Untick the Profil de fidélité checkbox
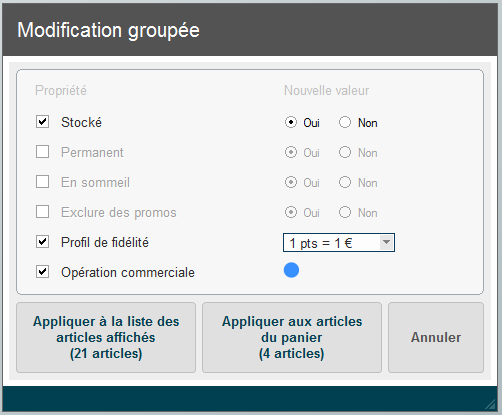This screenshot has height=415, width=502. pos(42,242)
